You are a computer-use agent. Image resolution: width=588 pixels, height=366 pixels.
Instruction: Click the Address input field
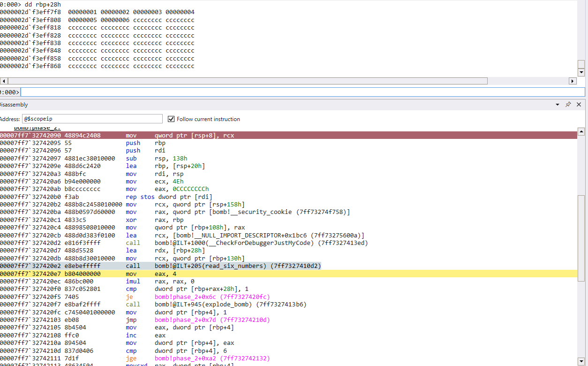click(92, 119)
